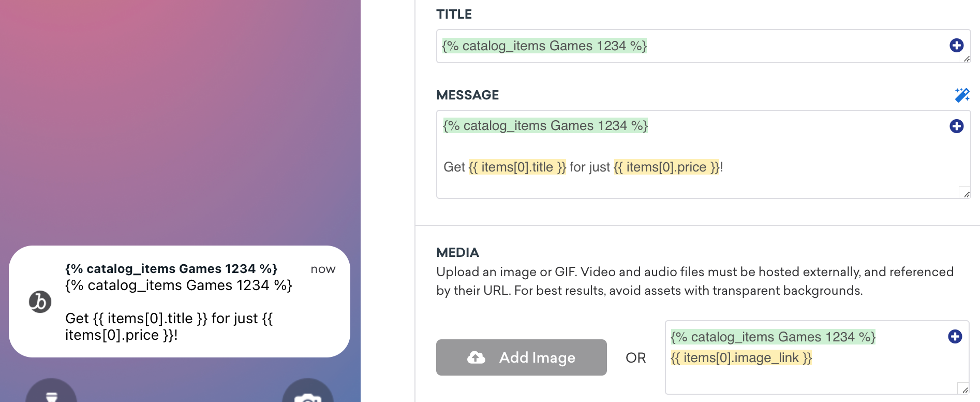Click the Add Image upload button
Screen dimensions: 980x402
(x=521, y=357)
